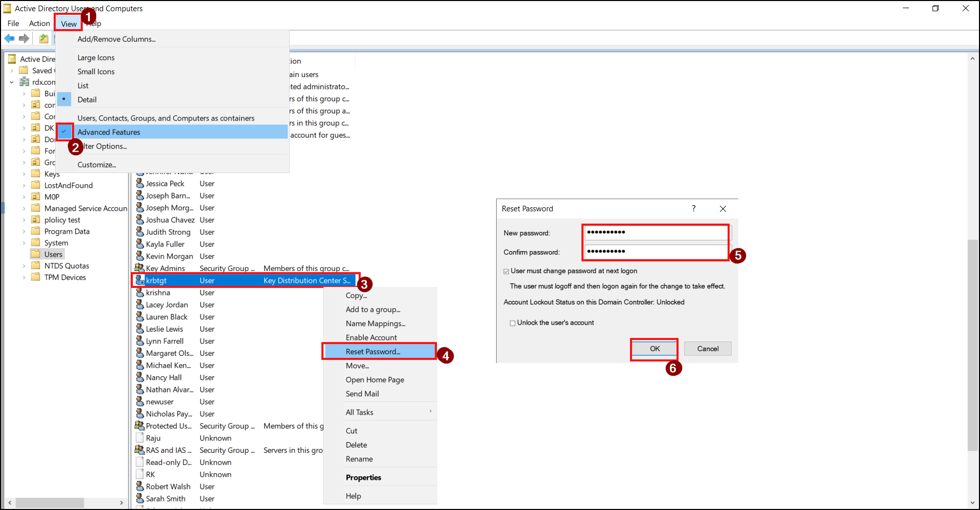This screenshot has width=980, height=510.
Task: Select the Key Admins security group icon
Action: (140, 268)
